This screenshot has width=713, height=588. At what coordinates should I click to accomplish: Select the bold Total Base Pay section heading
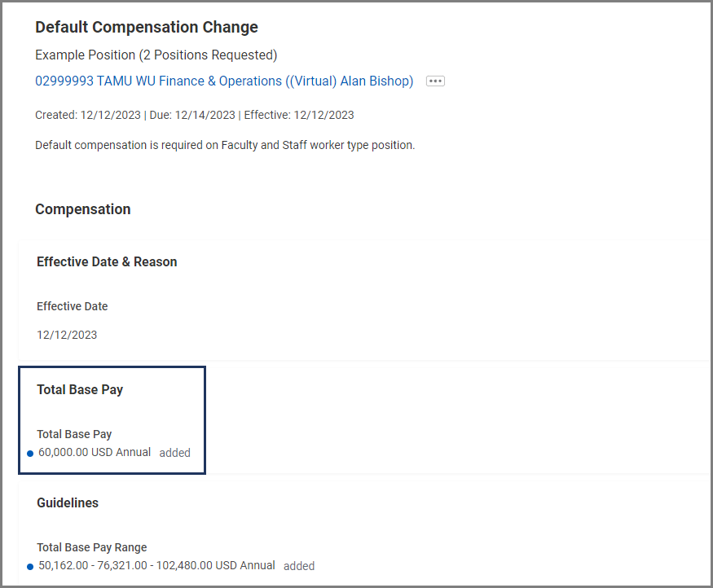pyautogui.click(x=80, y=390)
